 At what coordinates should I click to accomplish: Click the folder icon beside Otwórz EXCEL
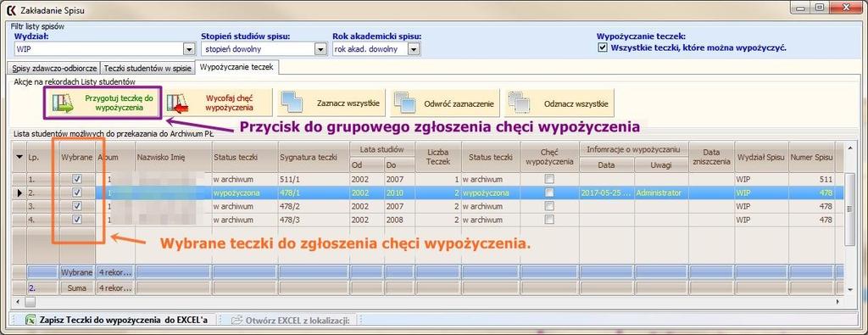(x=237, y=320)
